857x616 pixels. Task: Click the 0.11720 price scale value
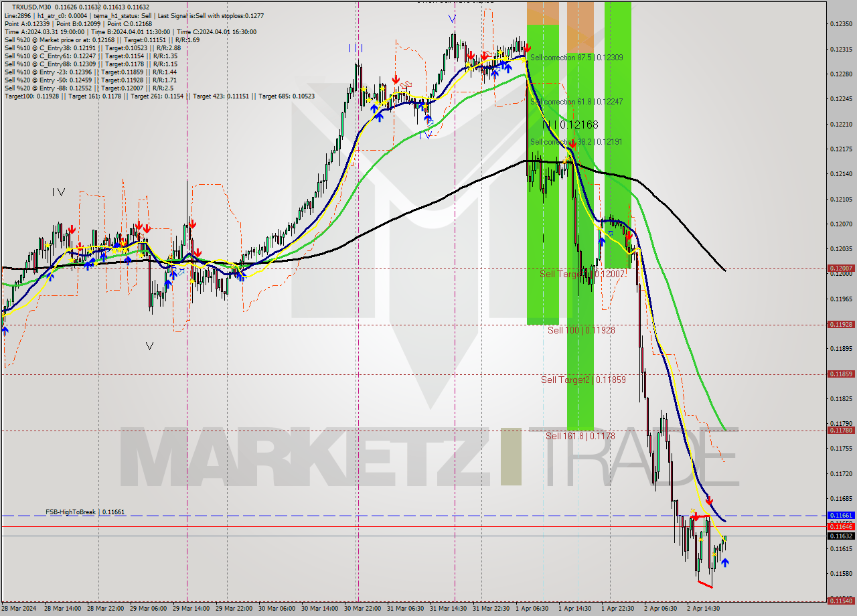click(841, 473)
